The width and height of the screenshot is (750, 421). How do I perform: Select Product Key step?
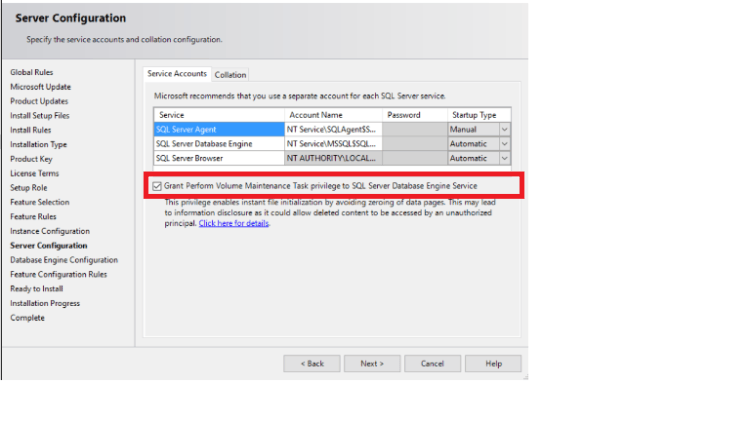click(x=31, y=159)
